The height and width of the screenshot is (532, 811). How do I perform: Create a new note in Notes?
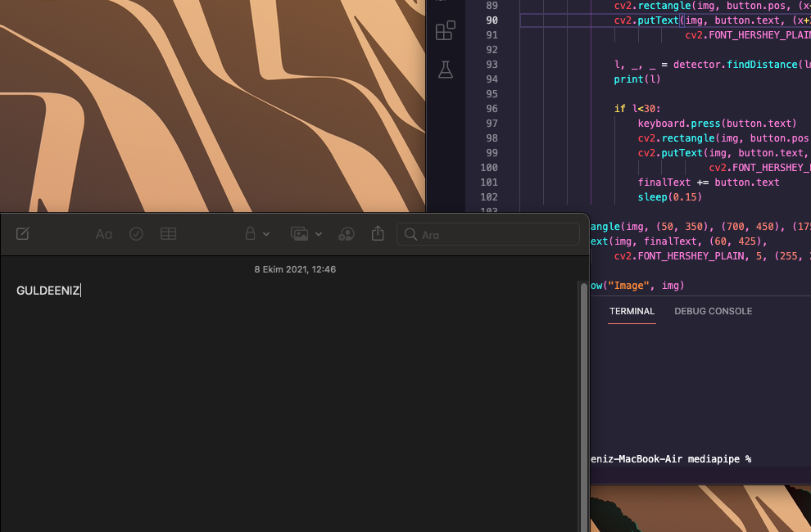[x=23, y=234]
